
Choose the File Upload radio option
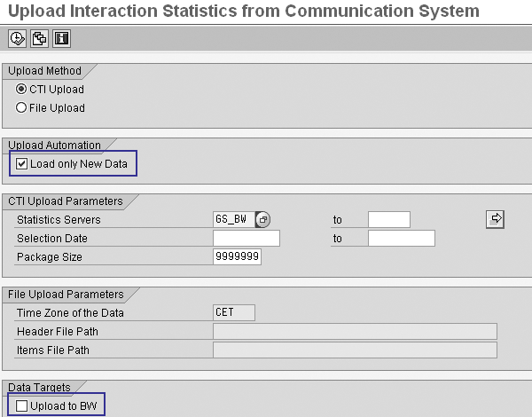pos(22,107)
